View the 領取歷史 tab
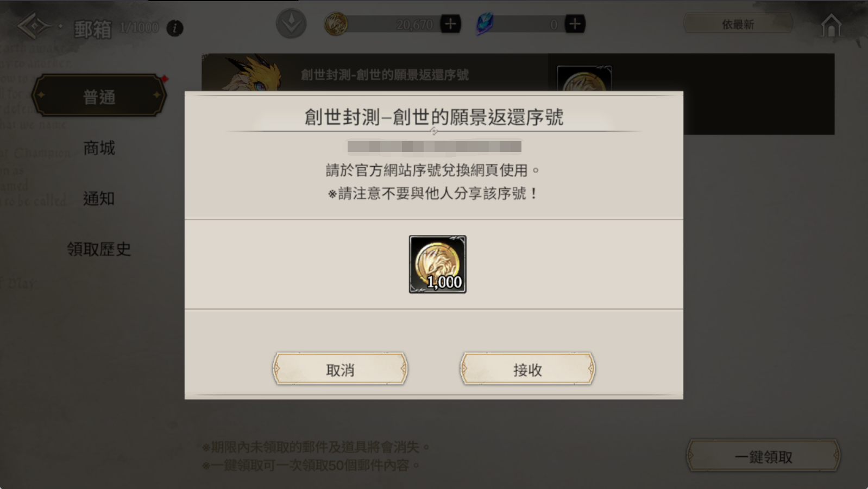 99,249
